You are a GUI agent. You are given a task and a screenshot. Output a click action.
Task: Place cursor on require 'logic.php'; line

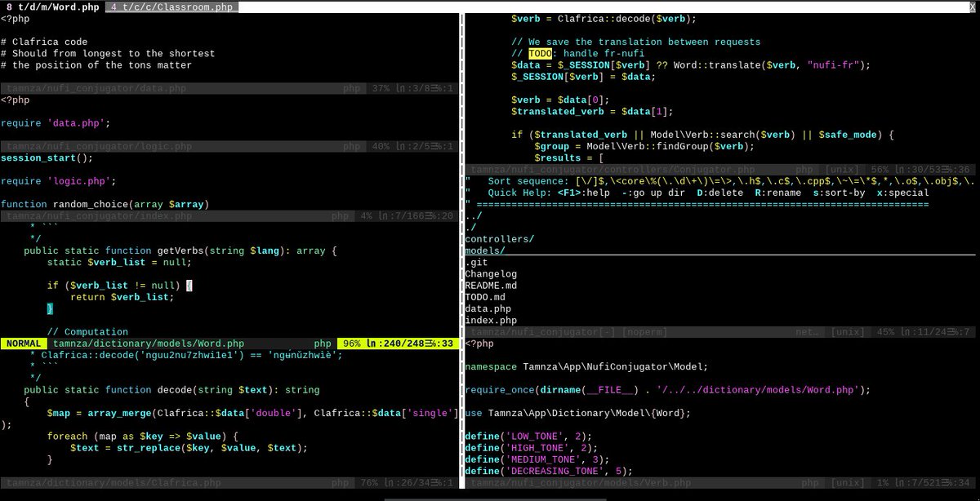tap(59, 181)
